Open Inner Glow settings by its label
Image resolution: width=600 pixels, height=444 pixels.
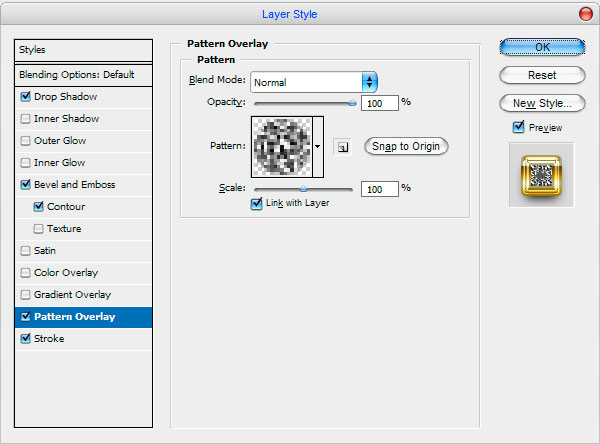60,163
